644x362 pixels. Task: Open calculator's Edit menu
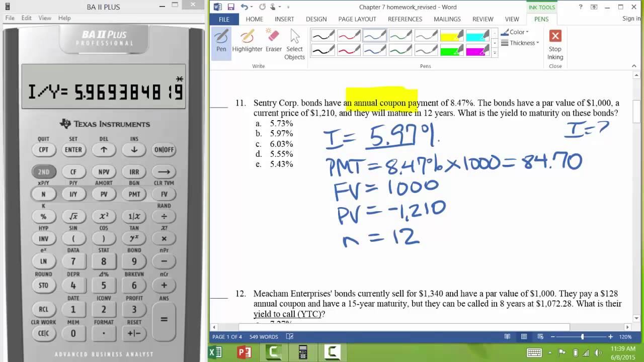pos(26,18)
